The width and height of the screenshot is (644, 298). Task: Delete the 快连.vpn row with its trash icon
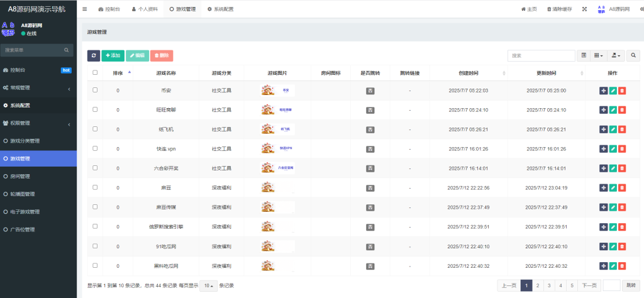click(622, 148)
